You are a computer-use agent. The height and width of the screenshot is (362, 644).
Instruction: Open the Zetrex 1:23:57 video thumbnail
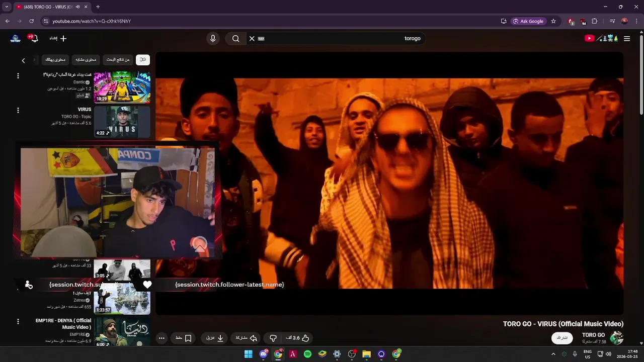pos(122,300)
